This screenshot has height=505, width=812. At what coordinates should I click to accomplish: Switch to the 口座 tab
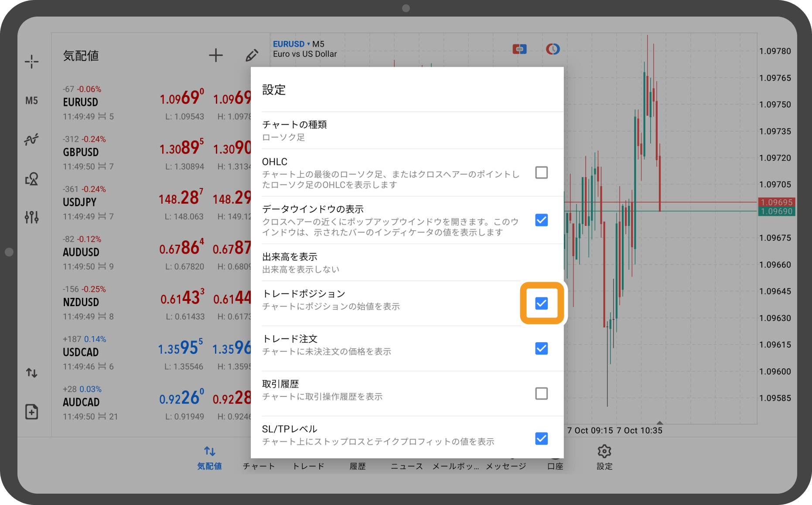point(555,466)
